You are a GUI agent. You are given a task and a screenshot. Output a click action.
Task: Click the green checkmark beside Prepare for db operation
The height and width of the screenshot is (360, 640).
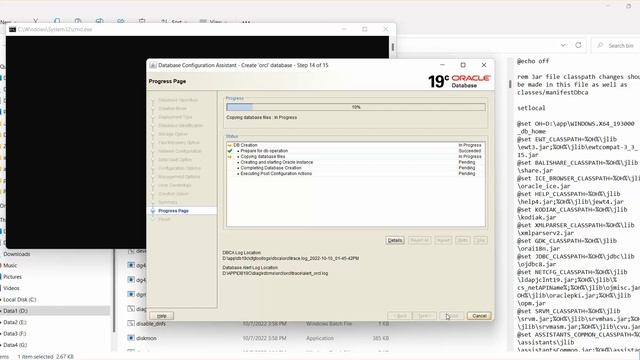pos(230,151)
